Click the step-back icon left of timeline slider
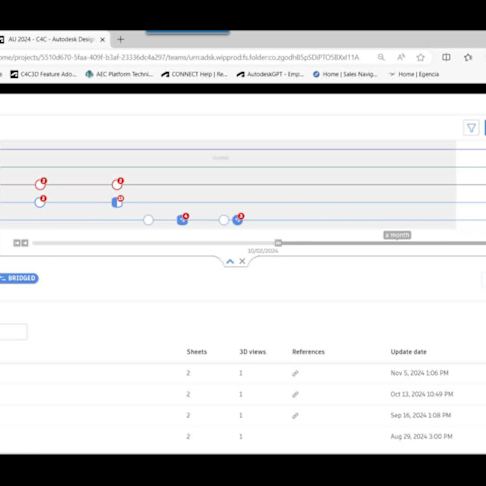This screenshot has width=486, height=486. (x=17, y=243)
